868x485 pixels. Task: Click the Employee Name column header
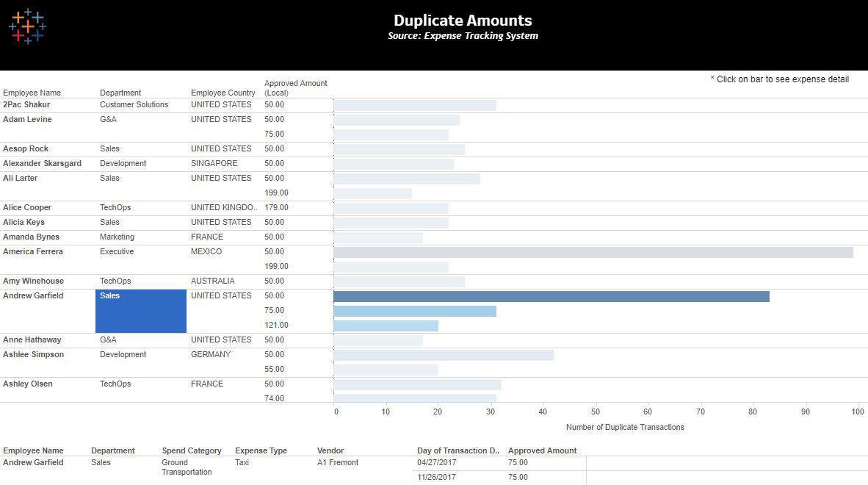coord(32,93)
